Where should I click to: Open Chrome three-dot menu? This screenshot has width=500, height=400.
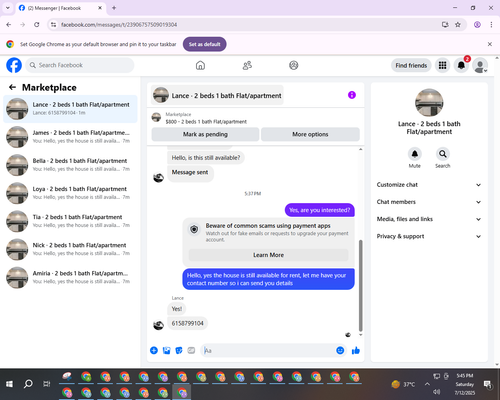click(x=491, y=25)
